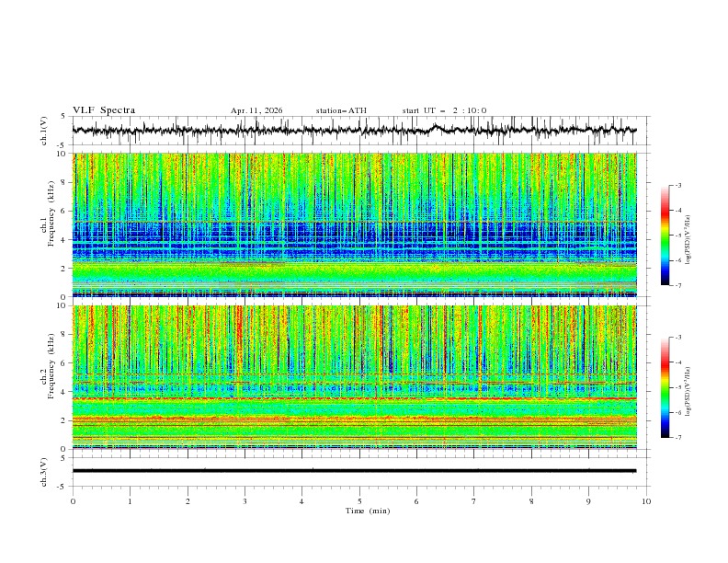Click the ch.2 frequency tick label "6"
The image size is (728, 563).
tap(64, 362)
